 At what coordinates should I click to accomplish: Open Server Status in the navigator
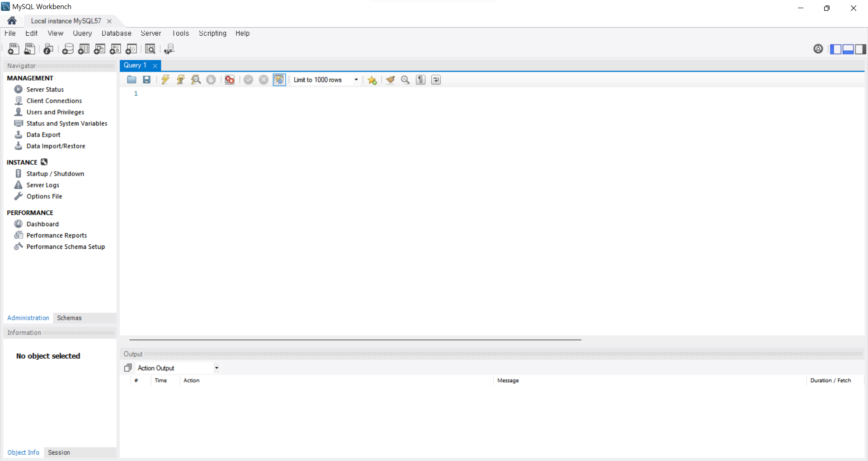tap(45, 90)
